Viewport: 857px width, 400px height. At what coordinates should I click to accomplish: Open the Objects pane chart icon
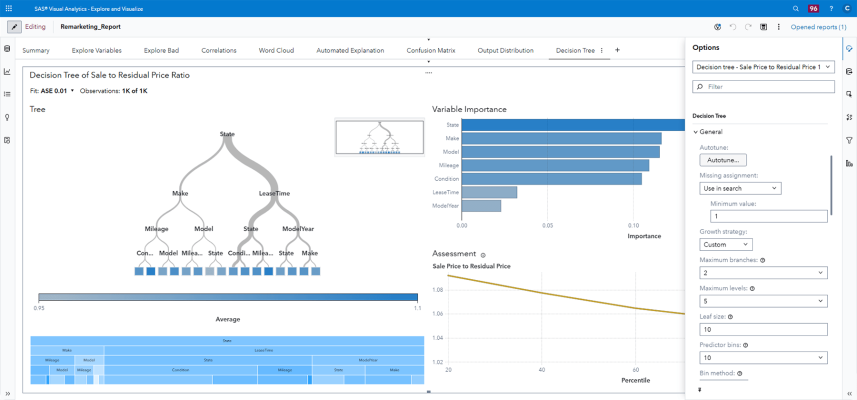pos(8,72)
